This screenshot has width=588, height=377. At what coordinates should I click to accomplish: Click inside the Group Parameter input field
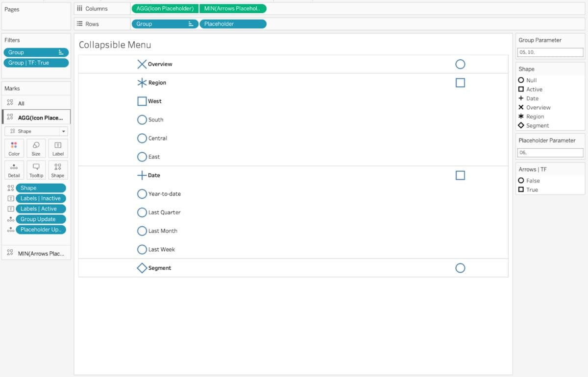click(550, 52)
